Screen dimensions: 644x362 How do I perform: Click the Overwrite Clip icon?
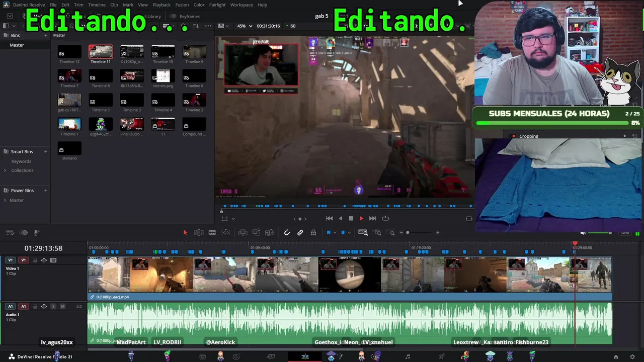256,232
